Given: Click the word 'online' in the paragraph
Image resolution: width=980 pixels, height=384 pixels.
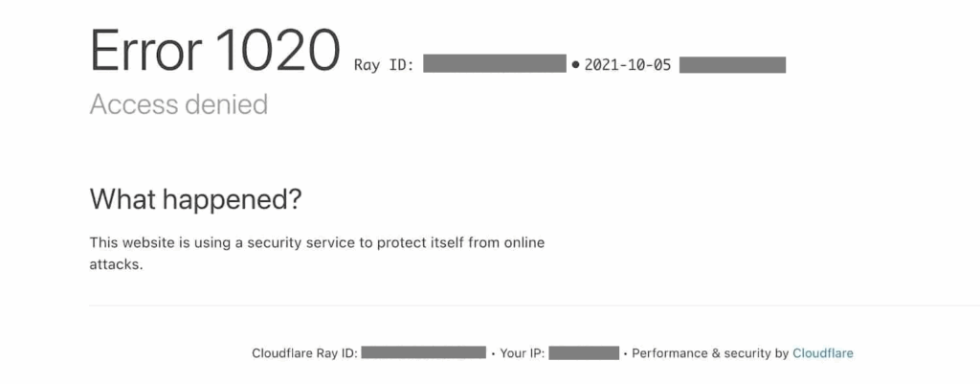Looking at the screenshot, I should pos(522,242).
